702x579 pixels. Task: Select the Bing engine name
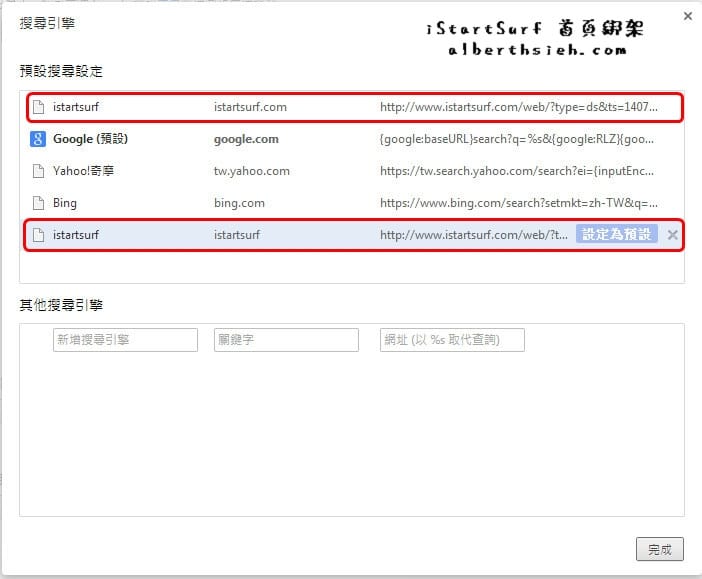tap(65, 203)
